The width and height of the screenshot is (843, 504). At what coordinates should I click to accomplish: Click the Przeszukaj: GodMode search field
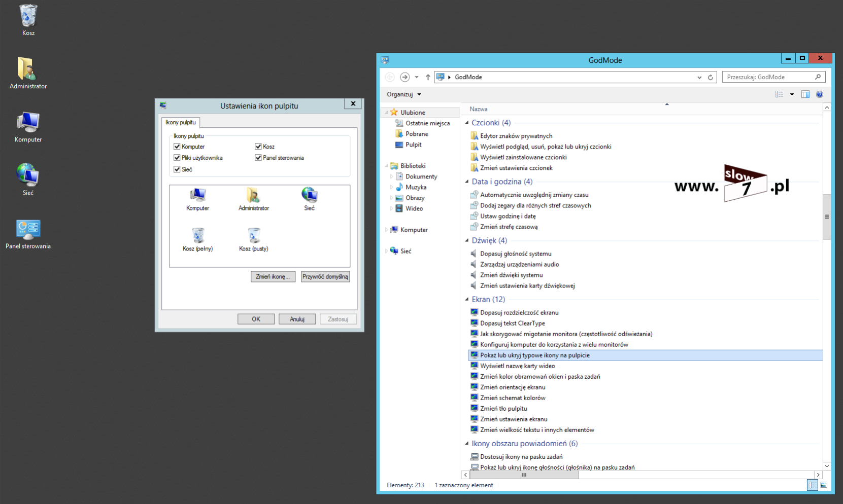pyautogui.click(x=769, y=77)
